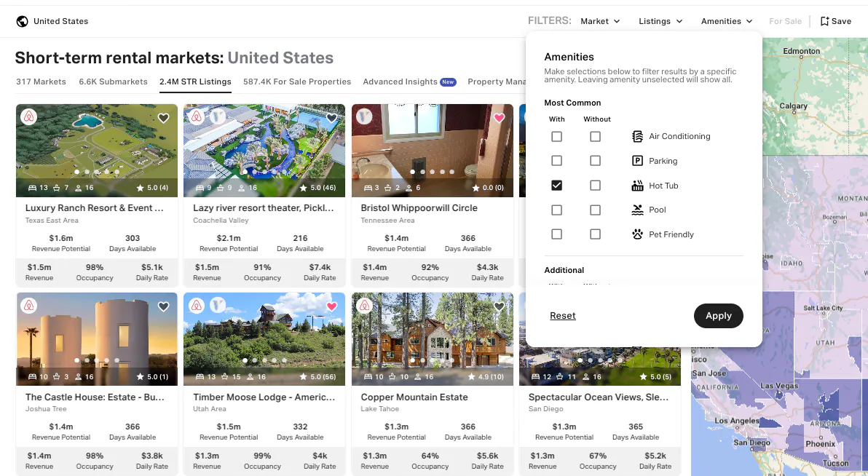Check 'With' Air Conditioning box
This screenshot has width=868, height=476.
(x=557, y=136)
